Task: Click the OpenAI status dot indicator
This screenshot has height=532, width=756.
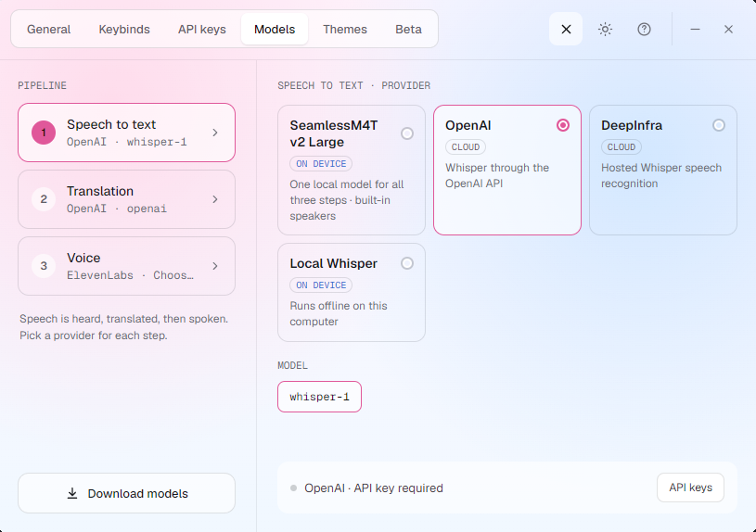Action: [293, 488]
